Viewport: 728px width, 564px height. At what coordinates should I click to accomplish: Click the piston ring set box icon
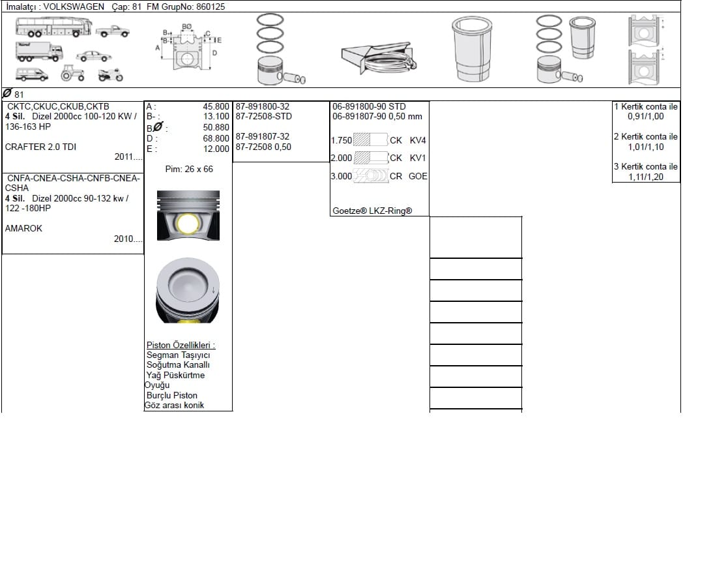click(379, 58)
